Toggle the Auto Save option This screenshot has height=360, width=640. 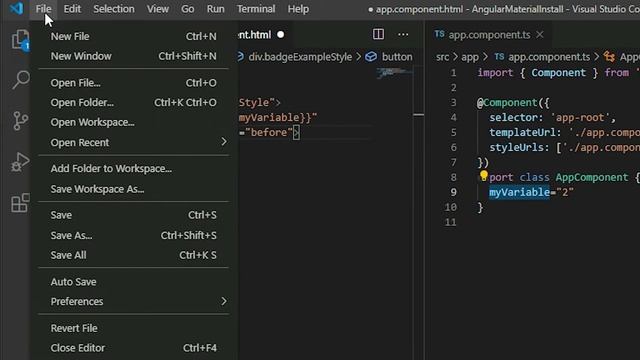click(133, 282)
